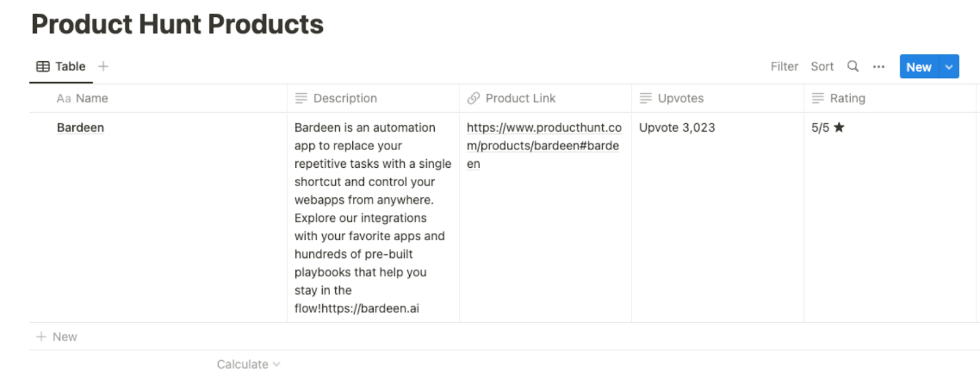Open the New button's dropdown chevron
The image size is (980, 378).
point(948,66)
